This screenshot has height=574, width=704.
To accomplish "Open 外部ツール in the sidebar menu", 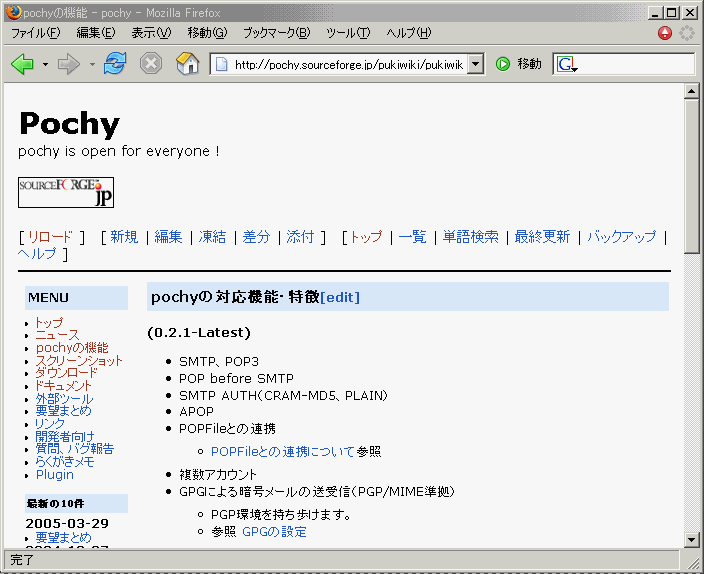I will pos(64,398).
